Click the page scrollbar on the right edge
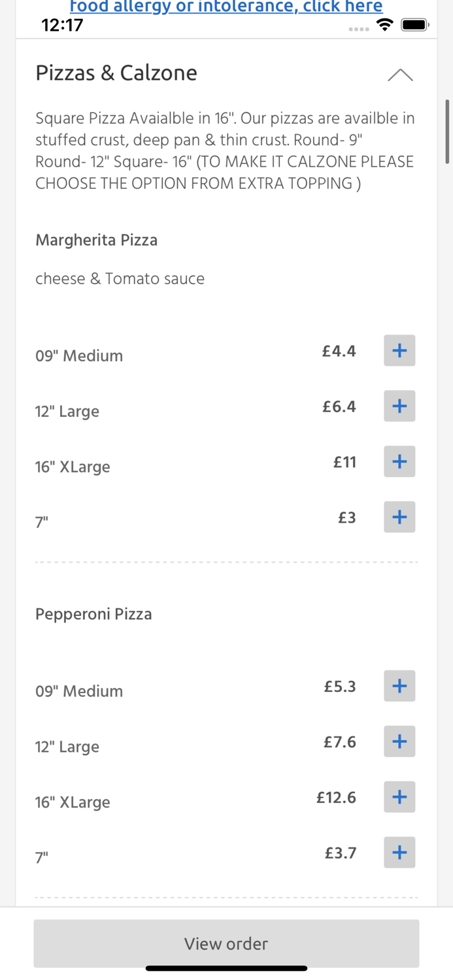This screenshot has width=453, height=980. point(448,131)
